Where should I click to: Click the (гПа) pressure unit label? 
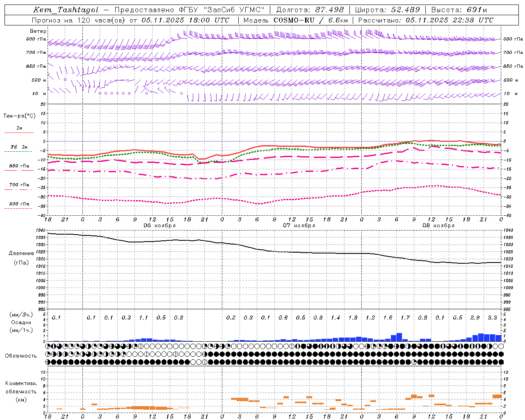click(x=21, y=263)
